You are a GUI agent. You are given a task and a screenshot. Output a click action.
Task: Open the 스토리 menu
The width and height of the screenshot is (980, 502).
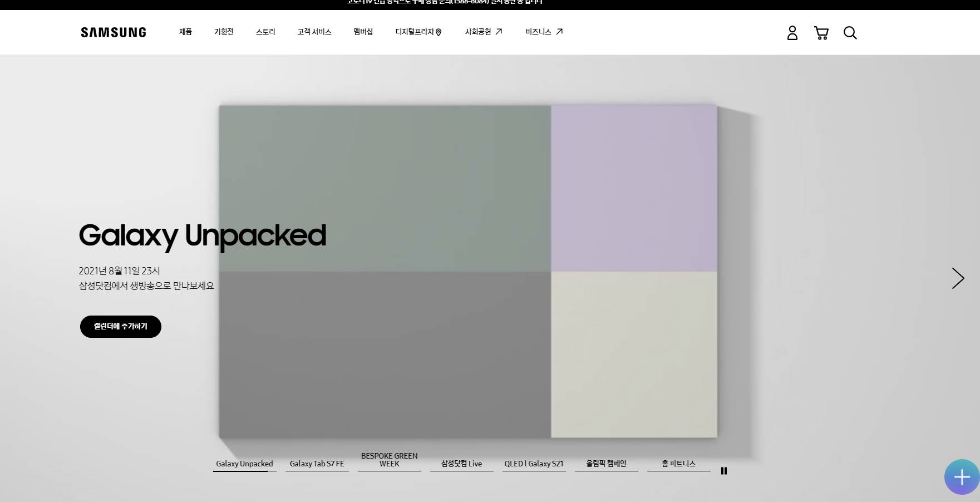265,32
